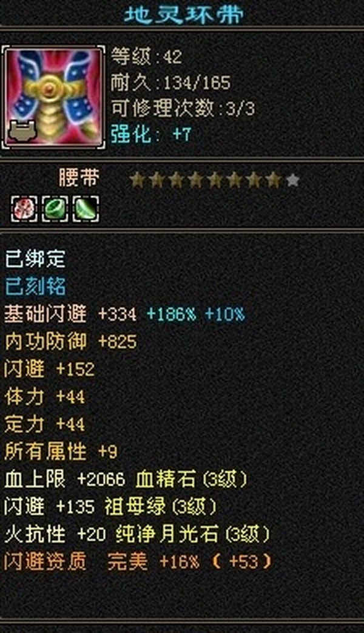Click the 已刻铭 inscription label
The image size is (364, 633).
tap(35, 286)
